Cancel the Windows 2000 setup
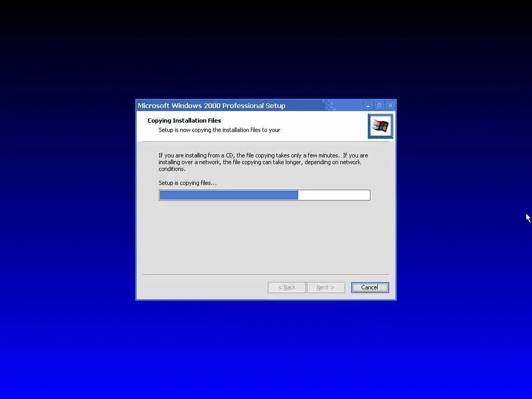Screen dimensions: 532x399 click(x=370, y=287)
